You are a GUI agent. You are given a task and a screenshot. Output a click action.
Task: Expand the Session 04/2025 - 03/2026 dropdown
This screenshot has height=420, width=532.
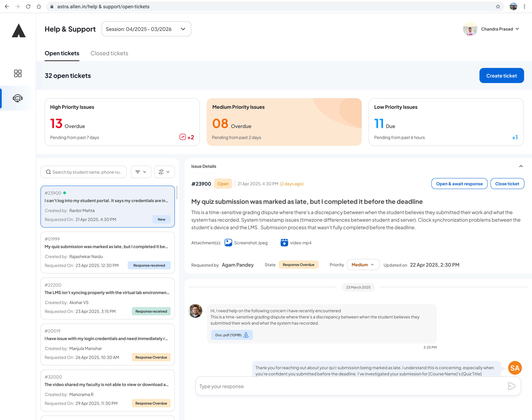tap(146, 29)
